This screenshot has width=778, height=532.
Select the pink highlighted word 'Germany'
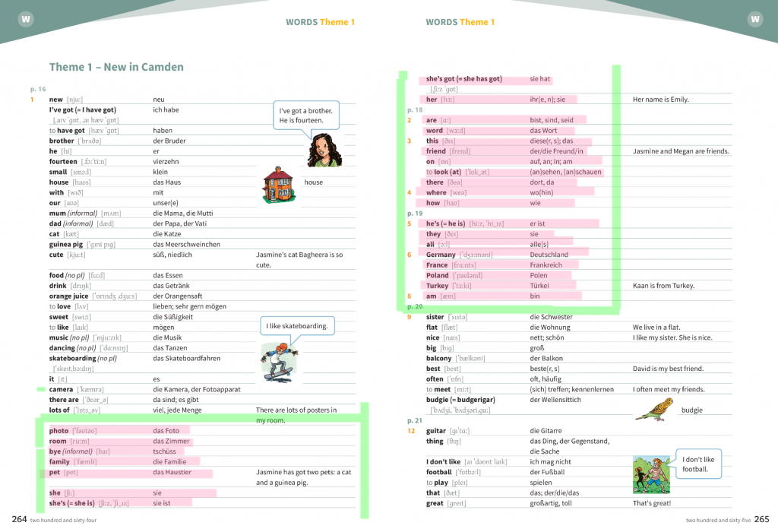[x=441, y=255]
